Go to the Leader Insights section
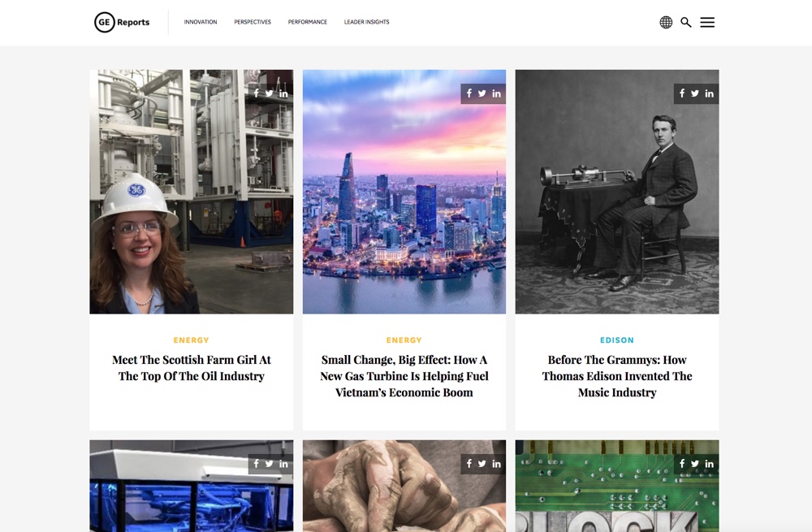 click(x=367, y=22)
